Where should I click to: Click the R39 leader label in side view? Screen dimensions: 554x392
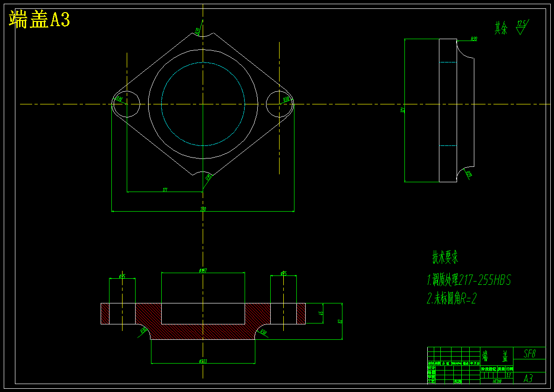(x=474, y=39)
